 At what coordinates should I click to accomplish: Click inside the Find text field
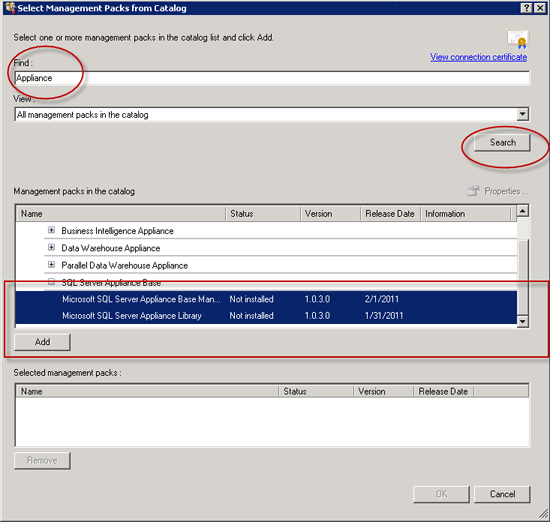coord(272,78)
